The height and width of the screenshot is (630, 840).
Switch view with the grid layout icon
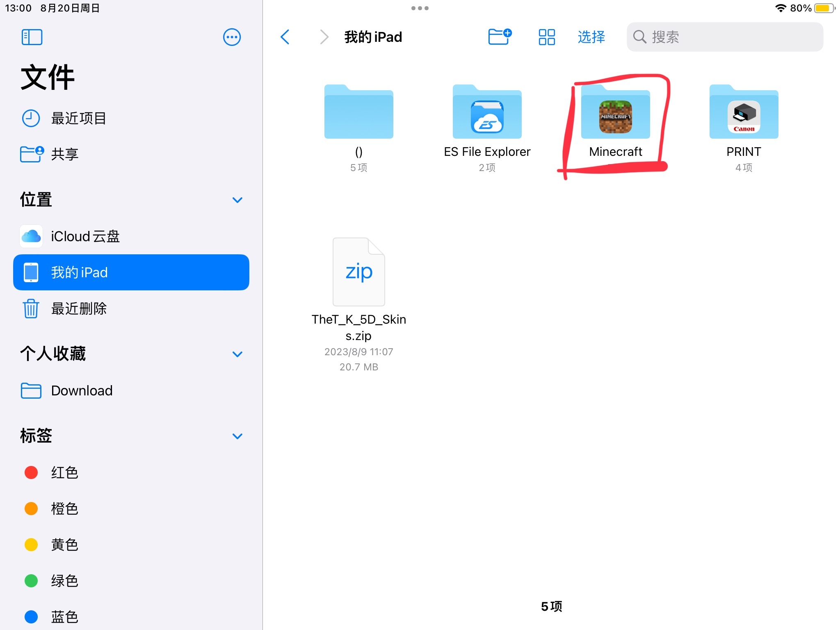coord(547,37)
